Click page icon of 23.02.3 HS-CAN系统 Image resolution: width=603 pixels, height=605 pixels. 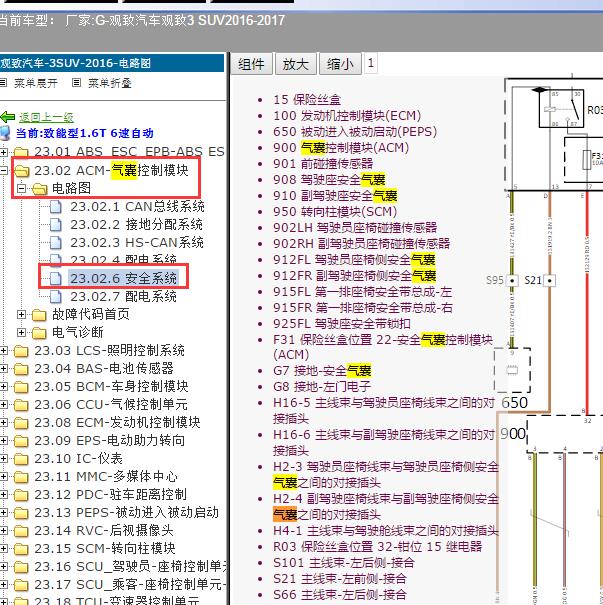pyautogui.click(x=56, y=243)
